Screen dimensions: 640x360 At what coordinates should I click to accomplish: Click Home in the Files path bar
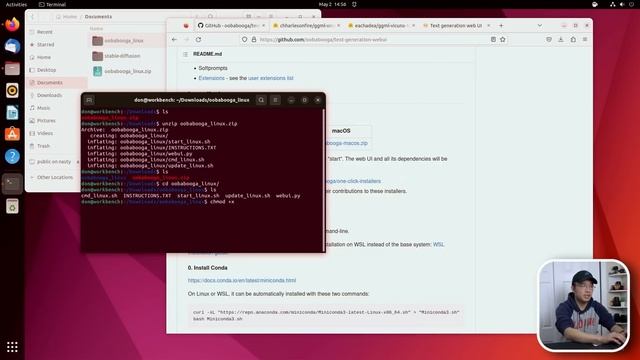(67, 17)
